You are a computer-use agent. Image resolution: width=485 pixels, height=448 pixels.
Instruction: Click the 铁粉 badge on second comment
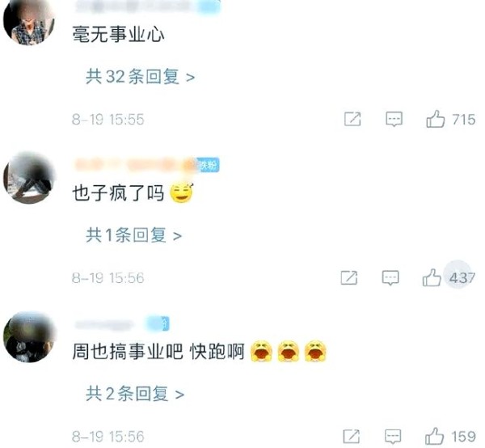click(209, 165)
